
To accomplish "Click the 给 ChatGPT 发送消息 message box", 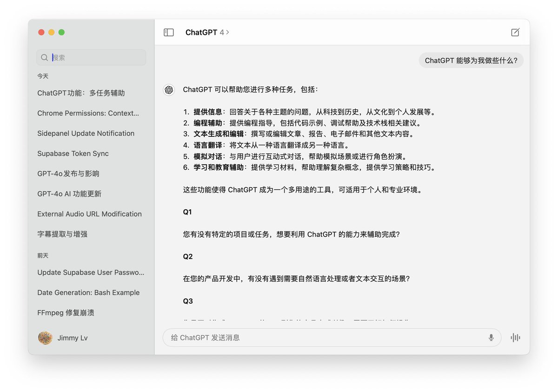I will [x=332, y=338].
